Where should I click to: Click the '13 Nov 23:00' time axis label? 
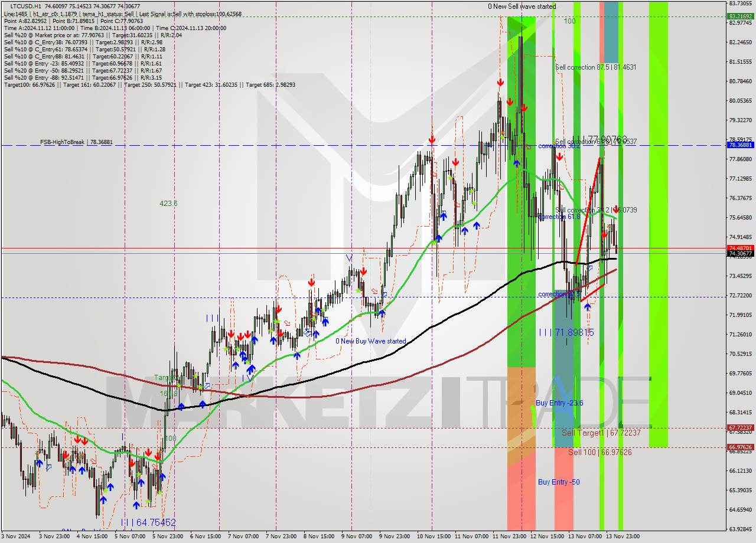coord(622,537)
